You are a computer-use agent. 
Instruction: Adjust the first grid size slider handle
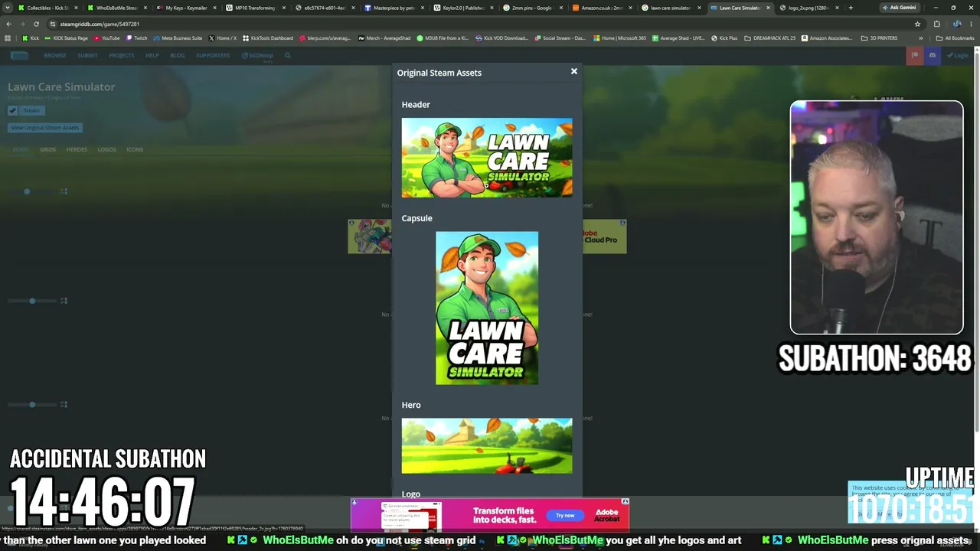(27, 191)
